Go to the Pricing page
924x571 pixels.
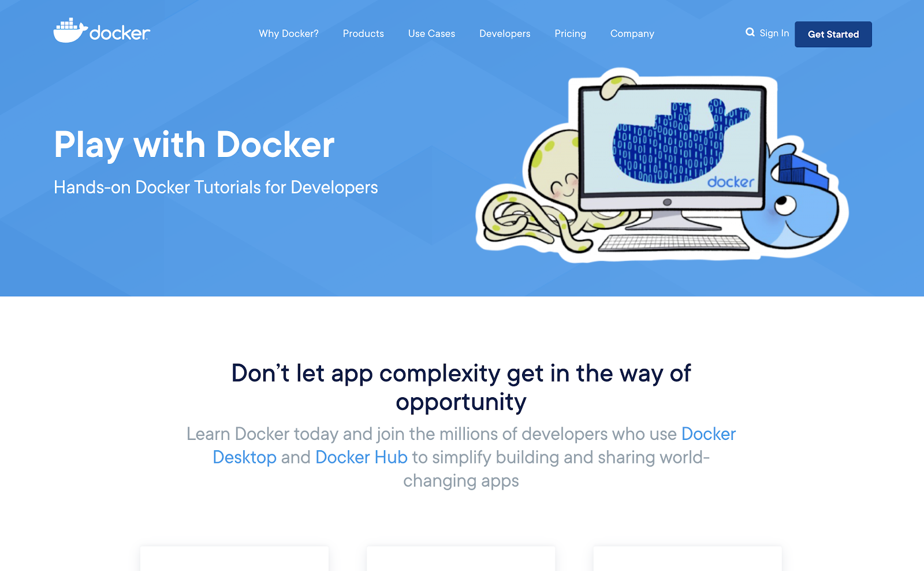[571, 33]
